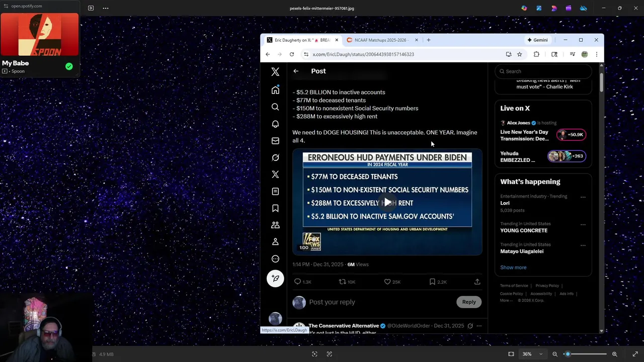
Task: Click the address bar URL
Action: [363, 54]
